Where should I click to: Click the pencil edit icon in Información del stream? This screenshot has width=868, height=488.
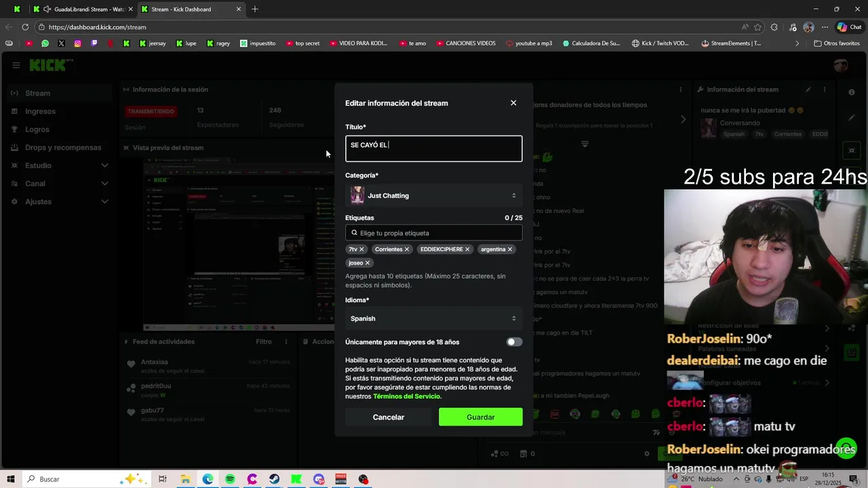pos(808,89)
